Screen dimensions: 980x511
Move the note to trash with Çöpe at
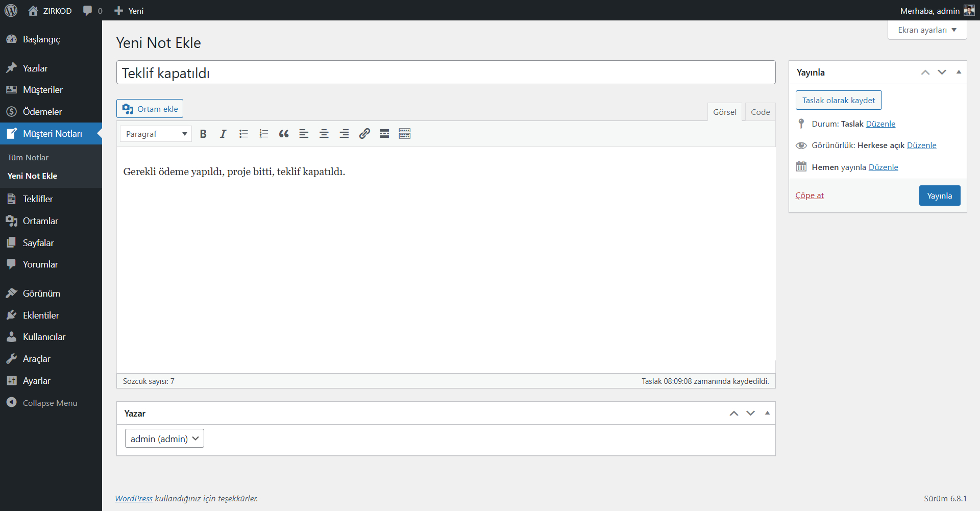tap(810, 196)
